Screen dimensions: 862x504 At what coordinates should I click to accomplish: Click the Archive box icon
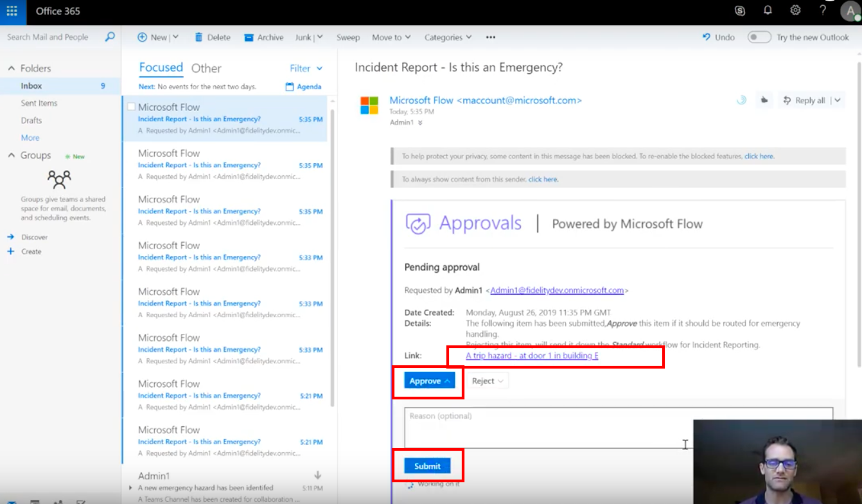(249, 38)
